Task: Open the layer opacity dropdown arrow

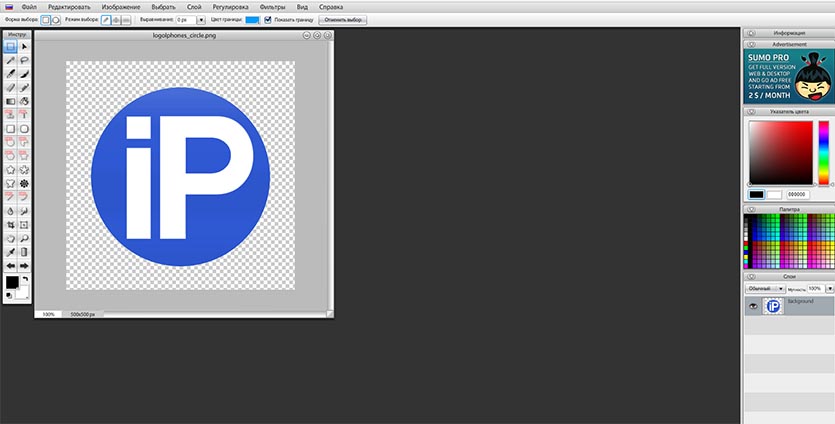Action: click(x=830, y=288)
